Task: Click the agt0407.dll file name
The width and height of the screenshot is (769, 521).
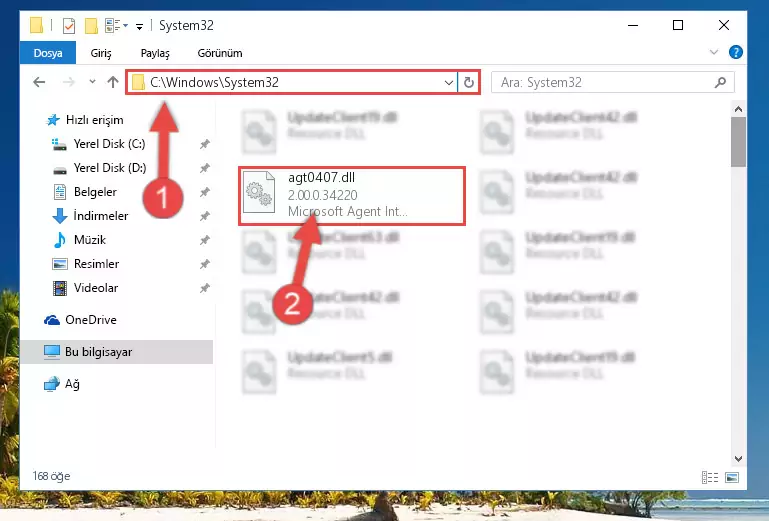Action: (x=321, y=178)
